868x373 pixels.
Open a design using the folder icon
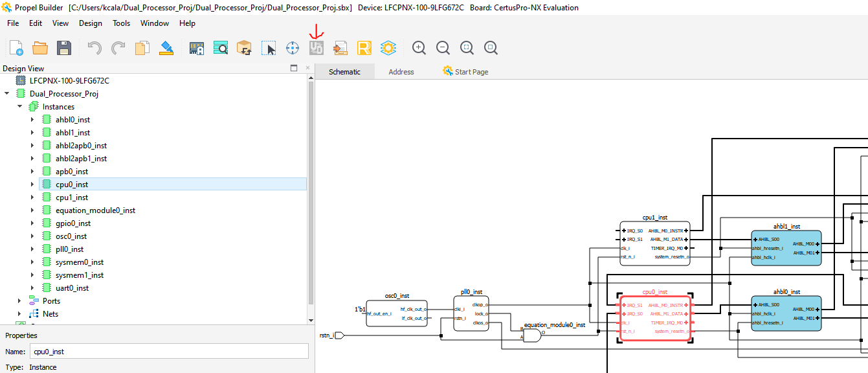click(40, 48)
